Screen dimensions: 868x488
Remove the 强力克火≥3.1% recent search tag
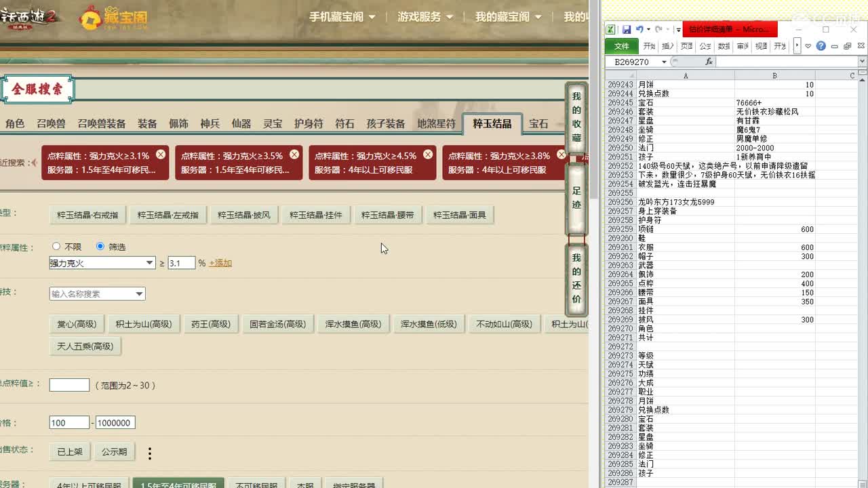pos(161,155)
